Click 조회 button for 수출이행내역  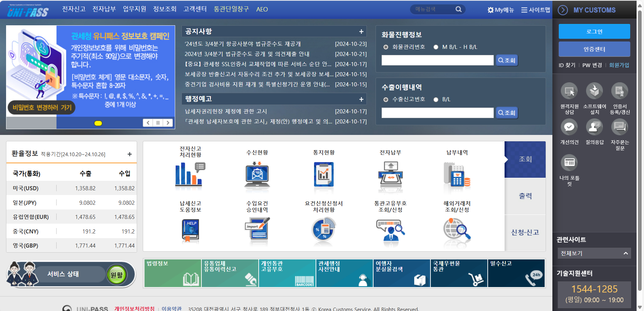point(507,113)
